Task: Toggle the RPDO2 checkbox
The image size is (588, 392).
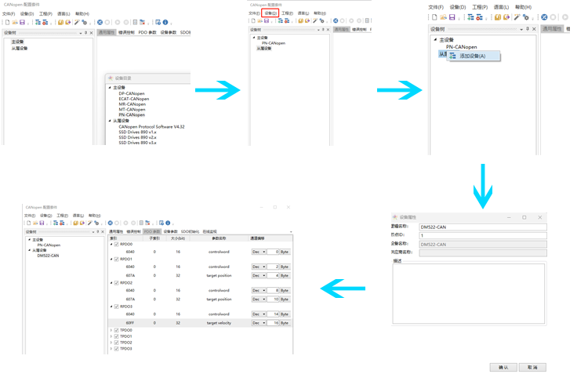Action: [117, 283]
